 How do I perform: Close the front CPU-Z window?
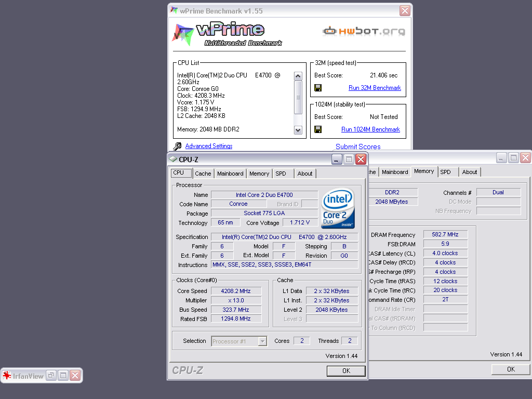pos(361,159)
